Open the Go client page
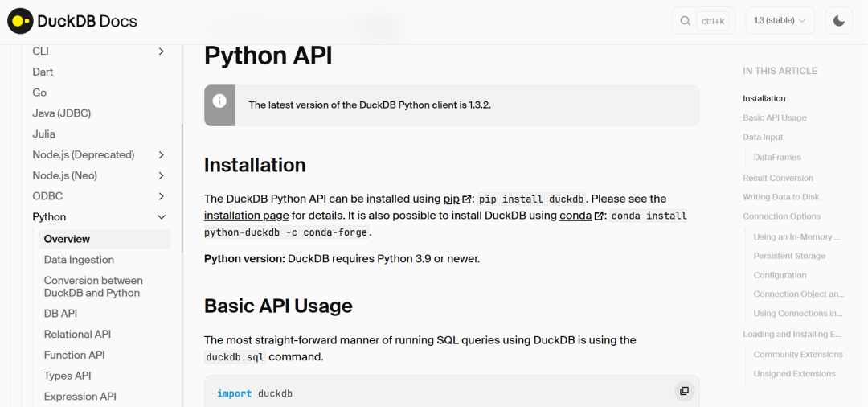The image size is (868, 407). click(x=39, y=92)
